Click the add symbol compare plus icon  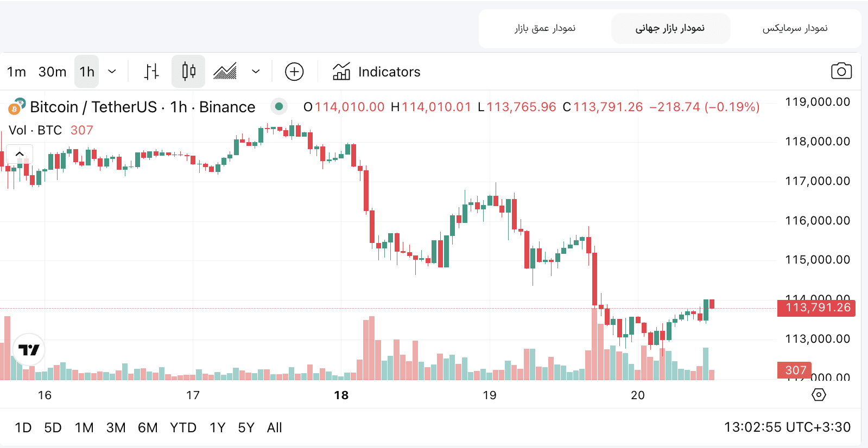[x=294, y=72]
